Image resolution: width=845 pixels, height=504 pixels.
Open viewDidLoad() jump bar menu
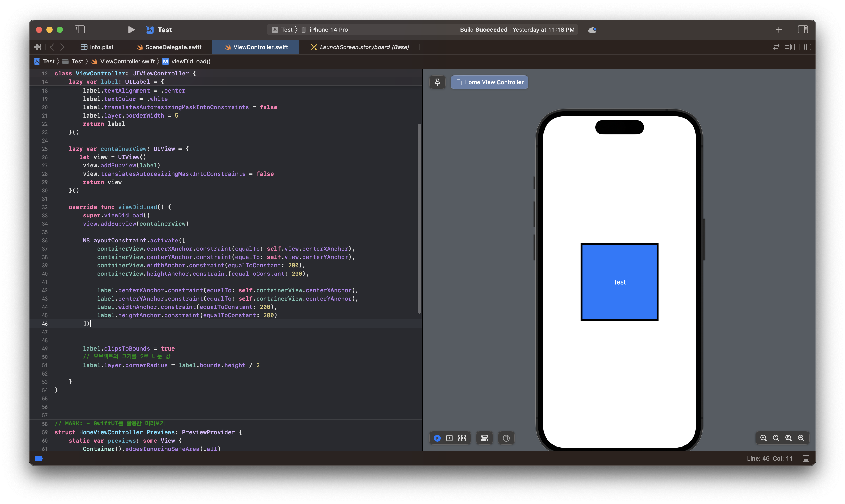(x=191, y=61)
